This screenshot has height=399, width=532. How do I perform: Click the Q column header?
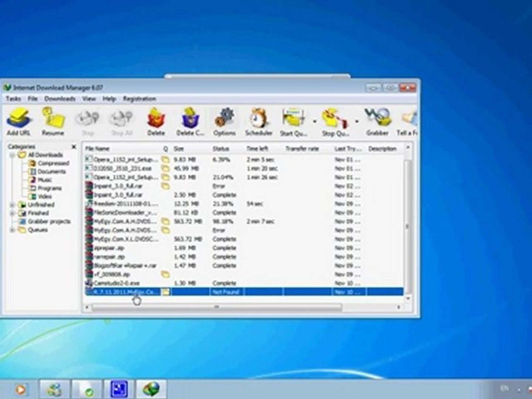click(166, 149)
